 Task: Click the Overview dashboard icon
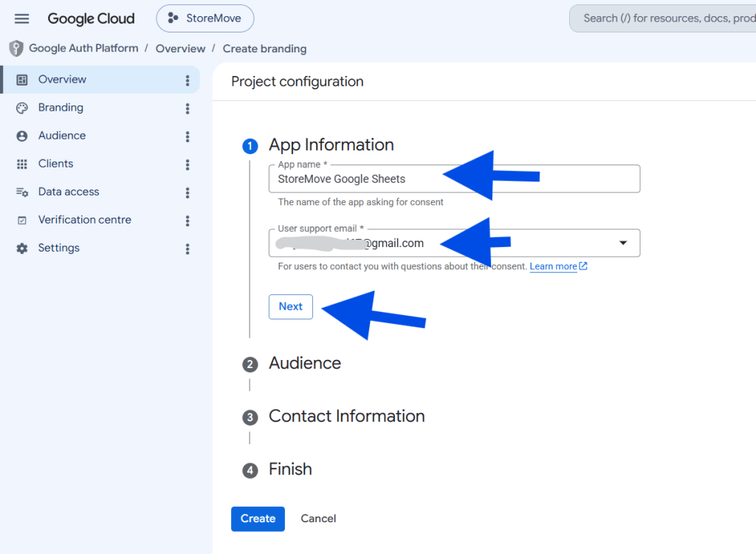pos(22,80)
